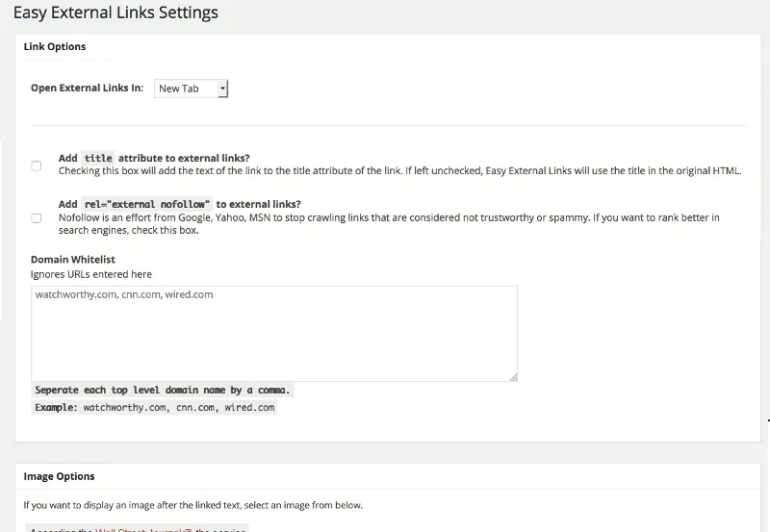Click the 'Add rel="external nofollow"' label
The height and width of the screenshot is (532, 770).
click(x=180, y=204)
